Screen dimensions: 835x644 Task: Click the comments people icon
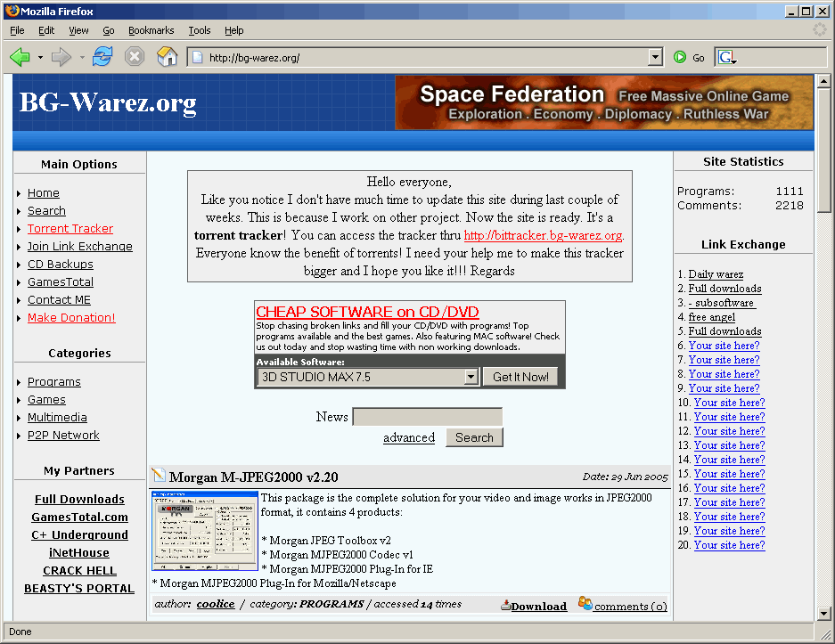tap(585, 604)
